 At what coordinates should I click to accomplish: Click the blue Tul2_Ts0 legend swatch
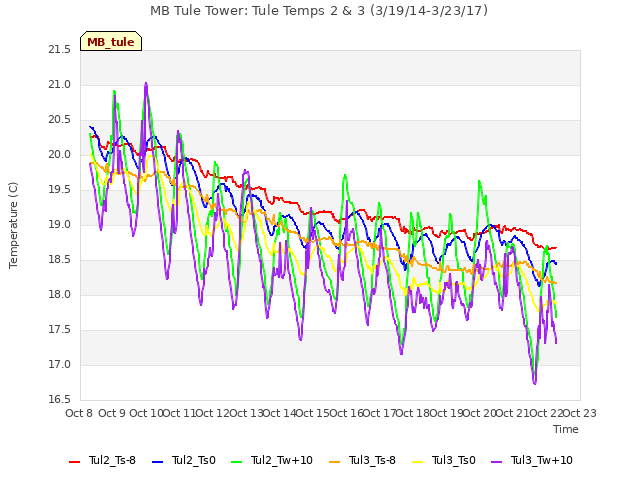tap(158, 461)
